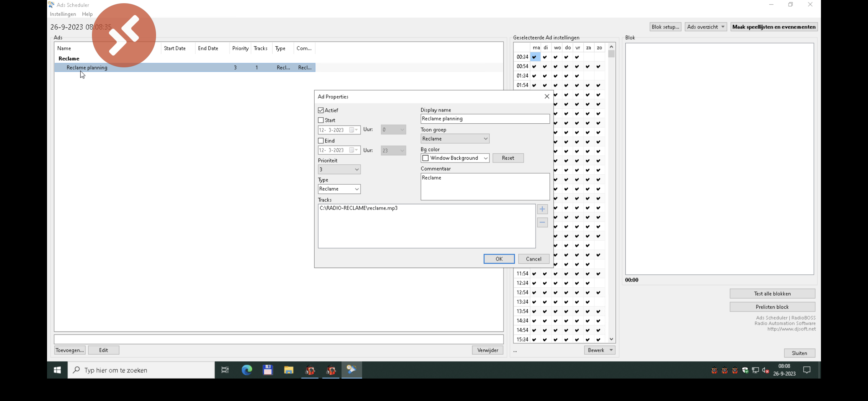Select the Reclame planning row
This screenshot has height=401, width=868.
pyautogui.click(x=185, y=68)
